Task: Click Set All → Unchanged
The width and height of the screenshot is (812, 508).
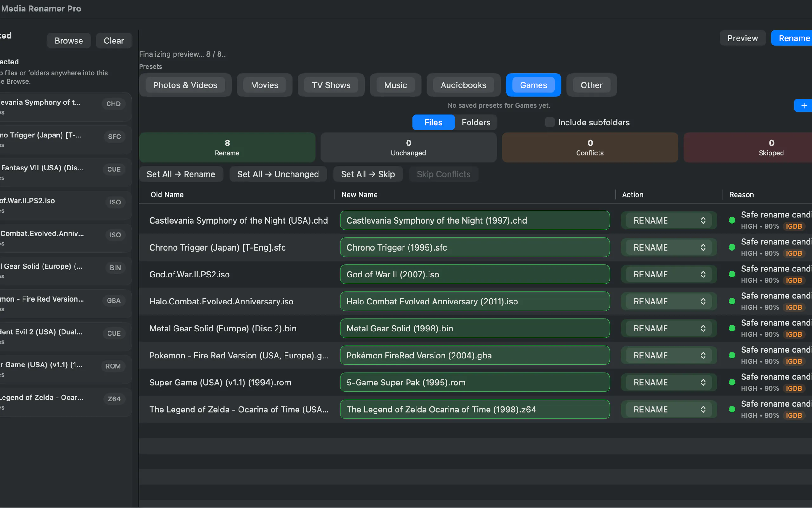Action: point(278,174)
